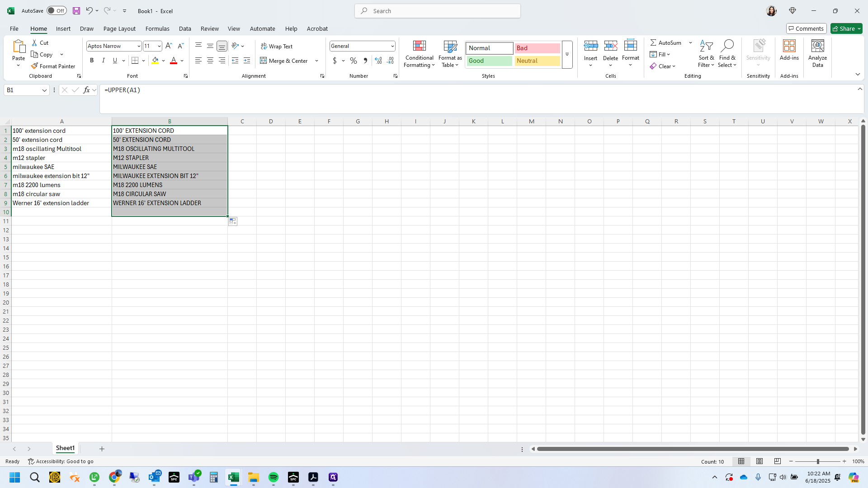Click the Insert cells icon
868x488 pixels.
(590, 46)
